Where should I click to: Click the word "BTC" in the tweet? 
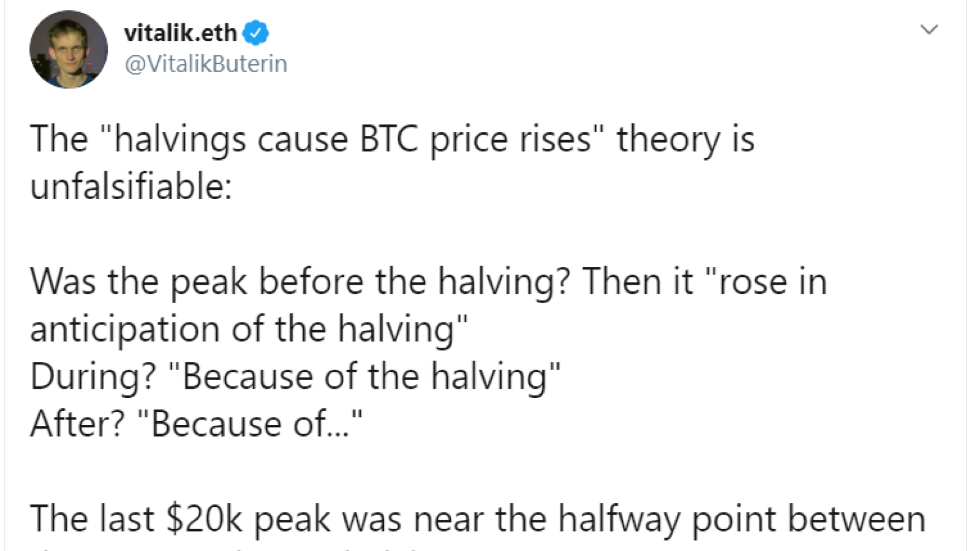389,139
